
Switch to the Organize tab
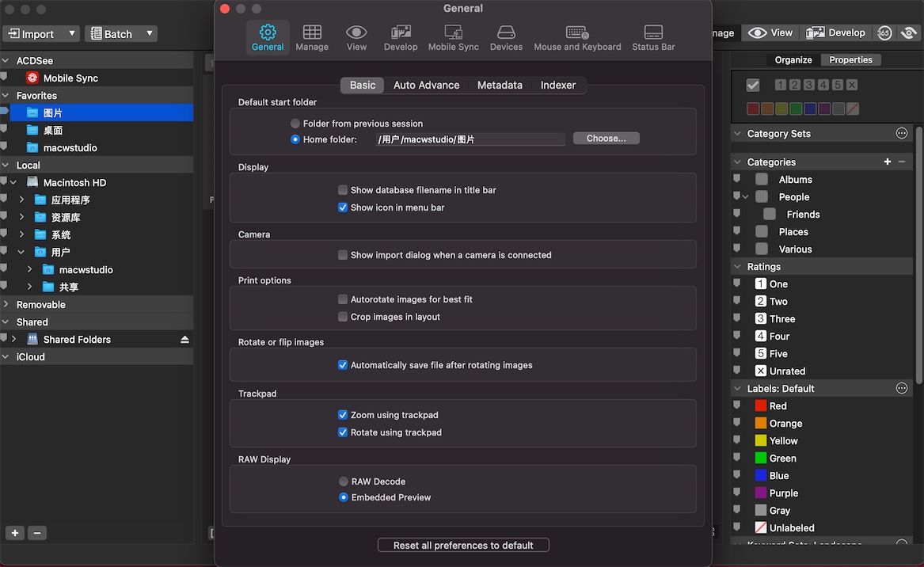pyautogui.click(x=793, y=59)
